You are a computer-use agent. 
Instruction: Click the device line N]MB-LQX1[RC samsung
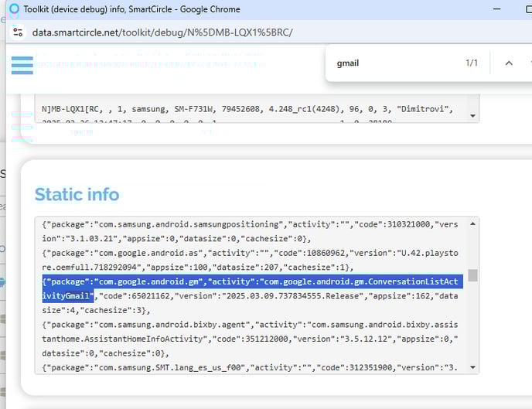[x=247, y=109]
